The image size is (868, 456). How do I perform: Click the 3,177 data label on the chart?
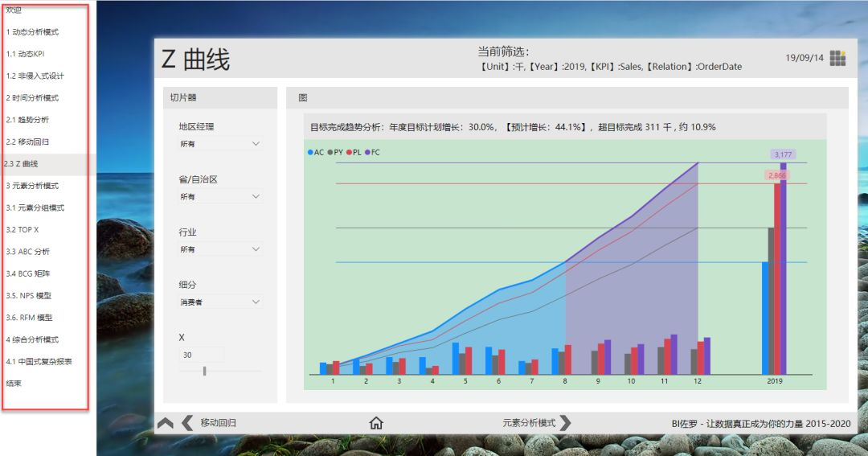pyautogui.click(x=783, y=154)
